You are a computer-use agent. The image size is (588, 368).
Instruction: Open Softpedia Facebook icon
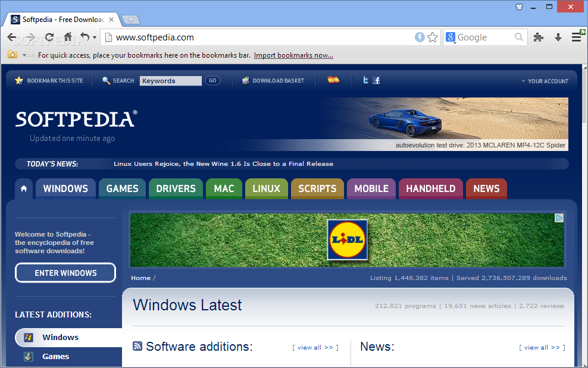pyautogui.click(x=377, y=80)
